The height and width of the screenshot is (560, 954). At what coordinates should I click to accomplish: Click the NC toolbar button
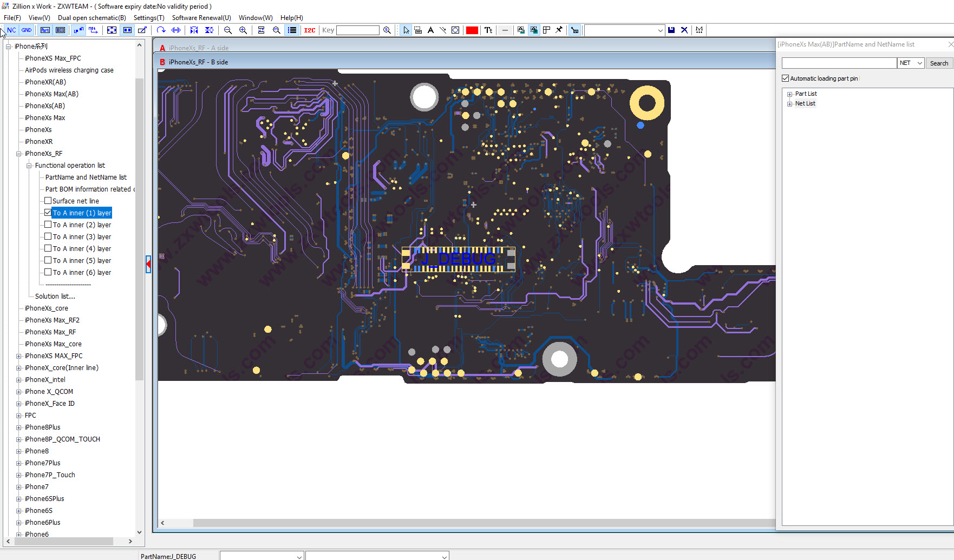pos(11,30)
